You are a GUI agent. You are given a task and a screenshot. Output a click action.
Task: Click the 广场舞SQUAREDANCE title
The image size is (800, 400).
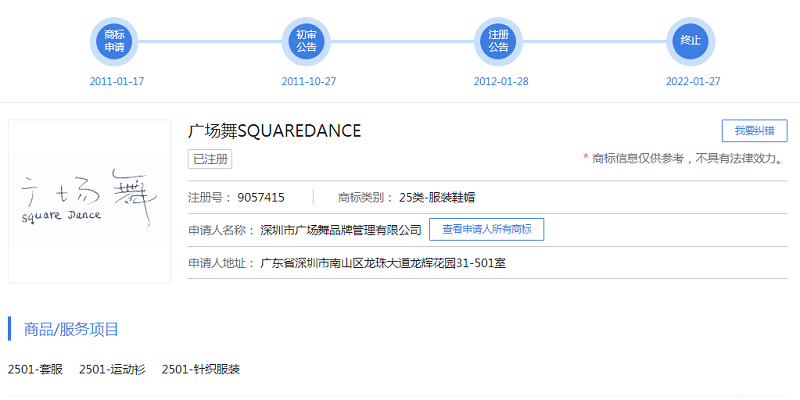pyautogui.click(x=274, y=131)
